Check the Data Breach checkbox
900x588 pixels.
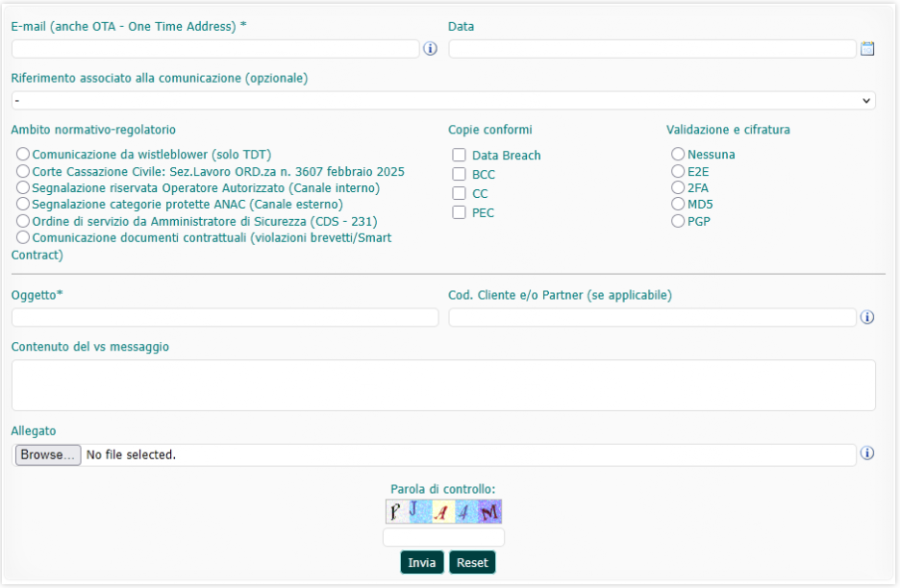(x=460, y=156)
